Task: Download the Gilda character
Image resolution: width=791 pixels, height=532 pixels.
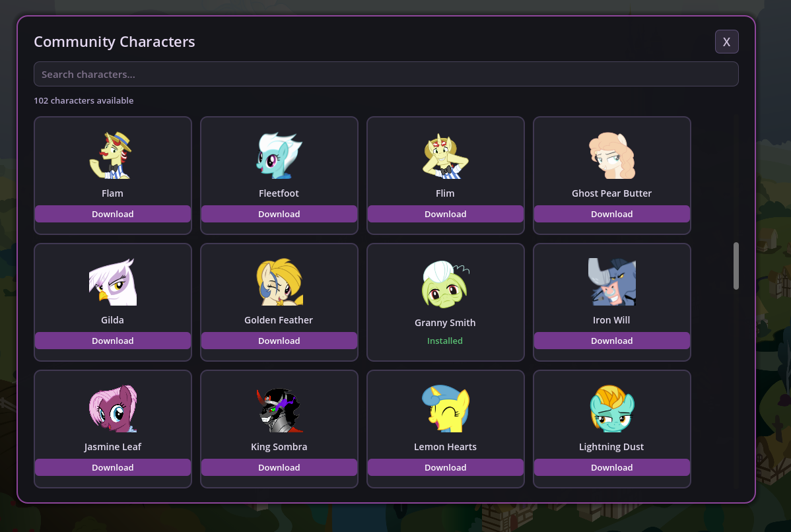Action: (x=112, y=341)
